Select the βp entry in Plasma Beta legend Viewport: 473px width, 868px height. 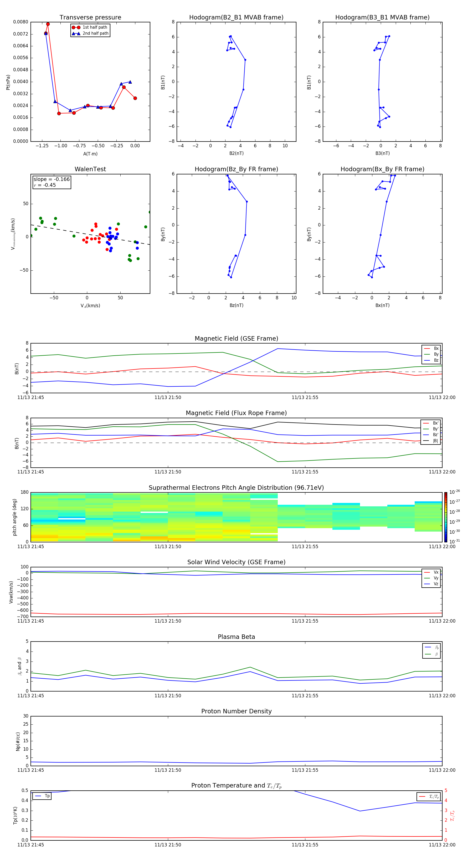431,647
